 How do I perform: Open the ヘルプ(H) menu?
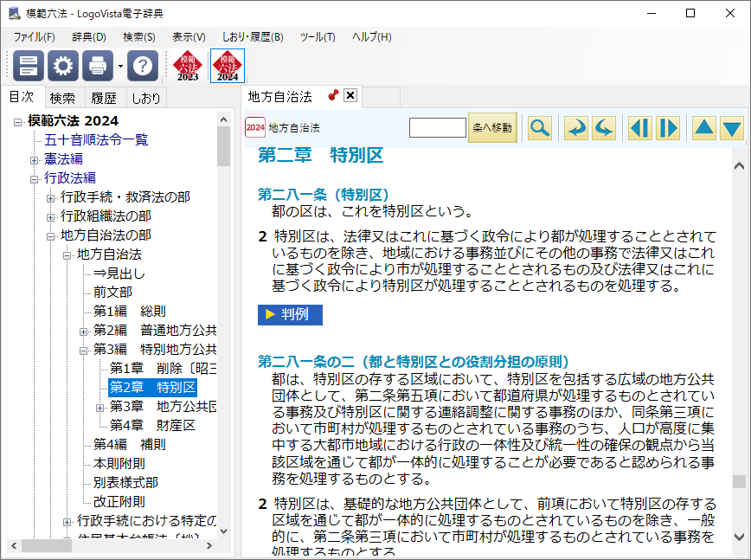372,37
